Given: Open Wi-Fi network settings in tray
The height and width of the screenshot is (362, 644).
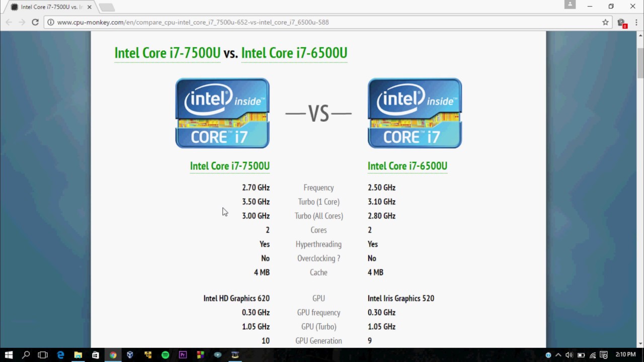Looking at the screenshot, I should point(593,355).
